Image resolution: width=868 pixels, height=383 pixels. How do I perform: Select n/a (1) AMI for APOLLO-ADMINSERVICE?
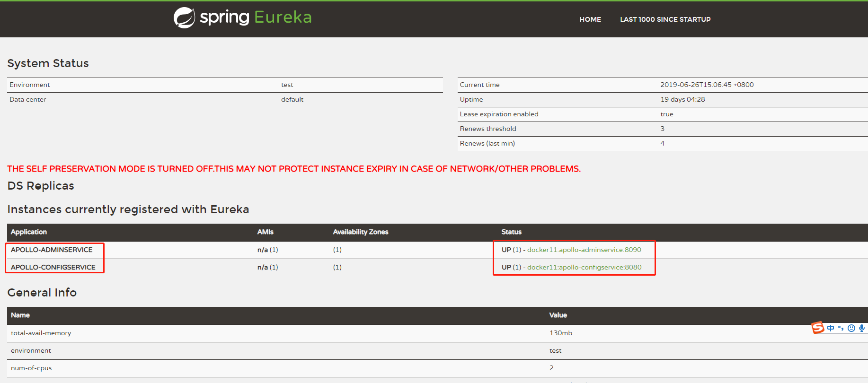(x=268, y=250)
